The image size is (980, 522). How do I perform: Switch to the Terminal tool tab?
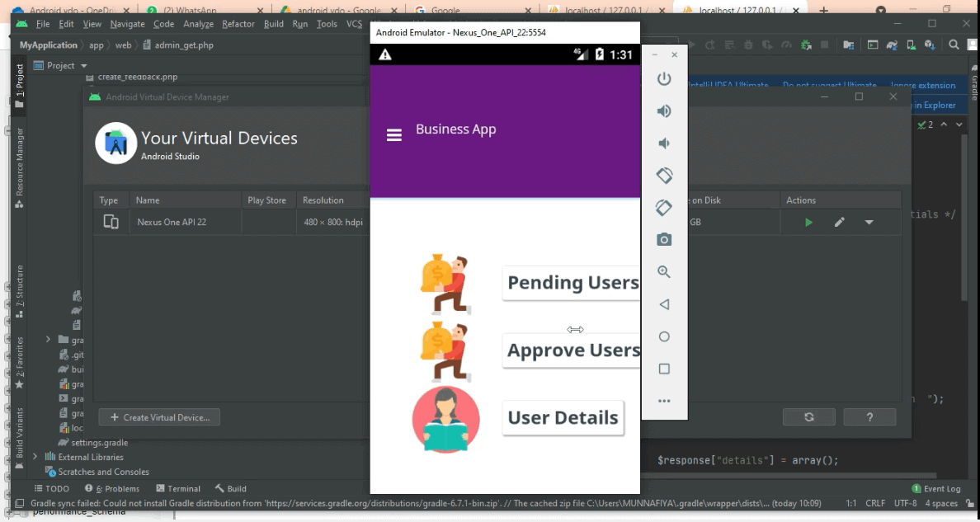click(177, 489)
